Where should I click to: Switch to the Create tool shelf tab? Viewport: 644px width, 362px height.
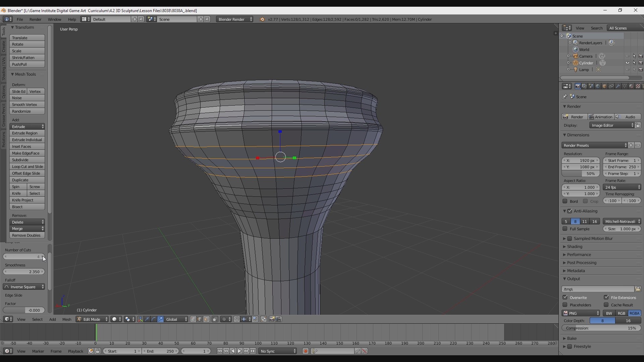tap(4, 47)
